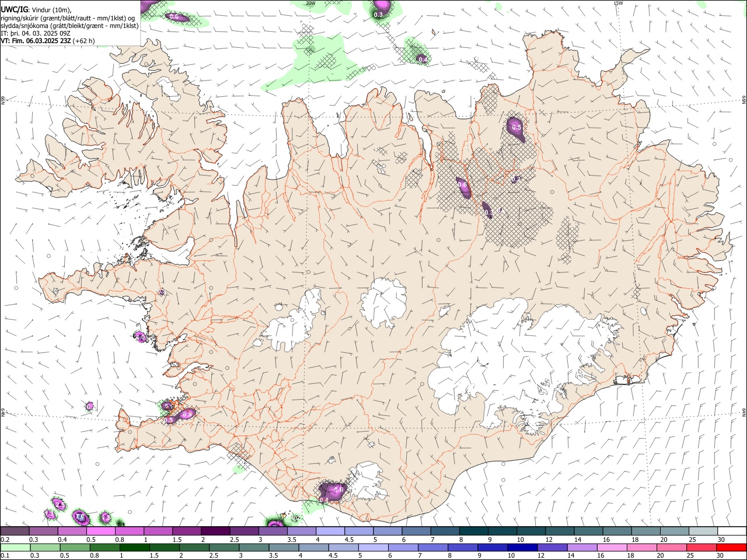The width and height of the screenshot is (747, 560).
Task: Select the snow legend swatch between 4 and 4.5
Action: pyautogui.click(x=330, y=531)
